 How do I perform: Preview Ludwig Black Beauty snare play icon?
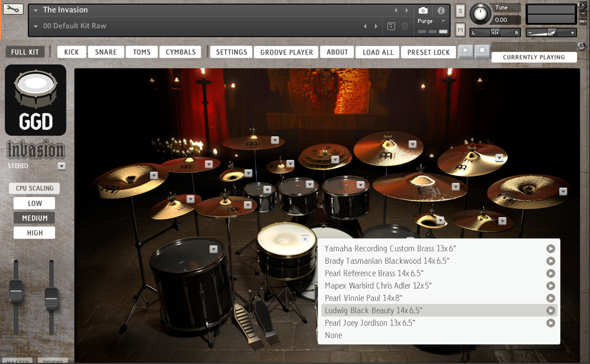click(550, 310)
